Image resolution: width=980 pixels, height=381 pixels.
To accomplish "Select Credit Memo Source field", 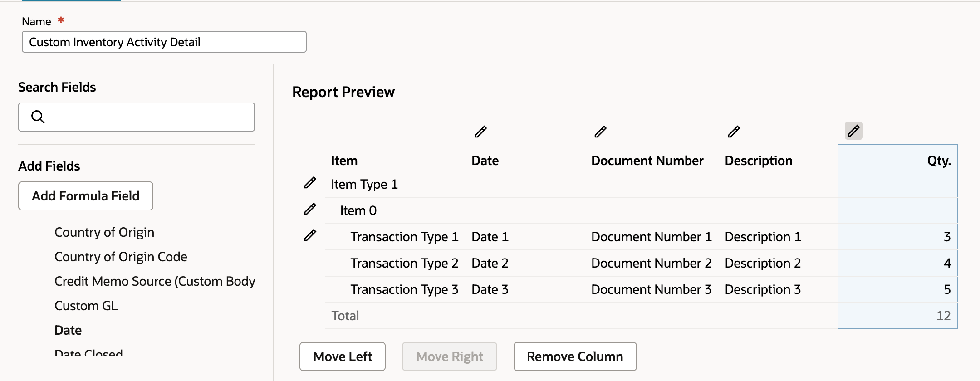I will (155, 281).
